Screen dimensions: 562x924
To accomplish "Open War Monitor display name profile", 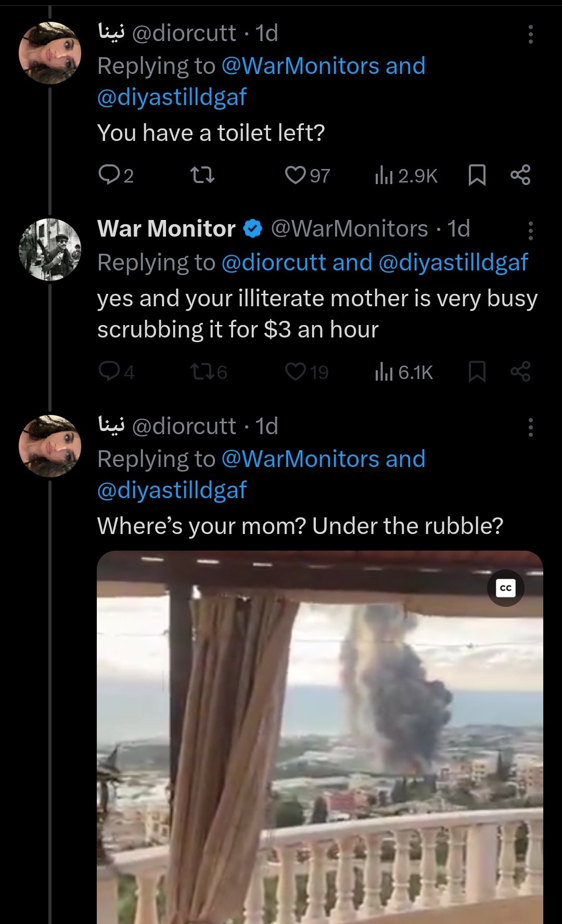I will 167,229.
